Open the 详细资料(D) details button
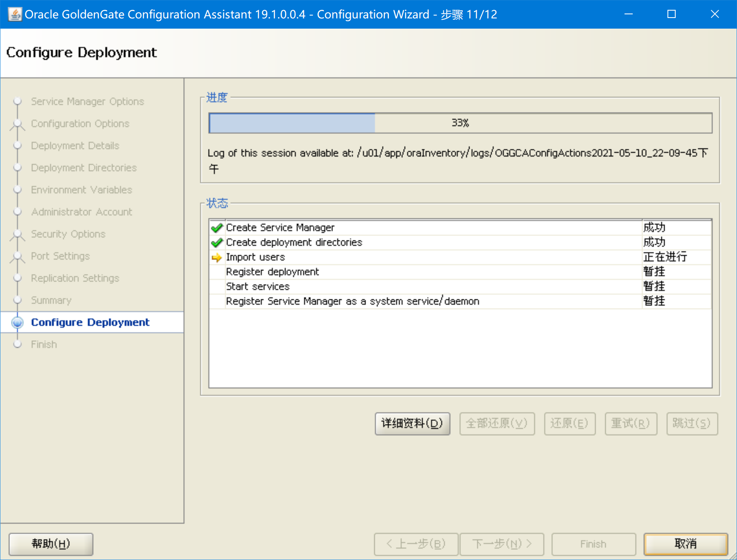This screenshot has width=737, height=560. 412,423
